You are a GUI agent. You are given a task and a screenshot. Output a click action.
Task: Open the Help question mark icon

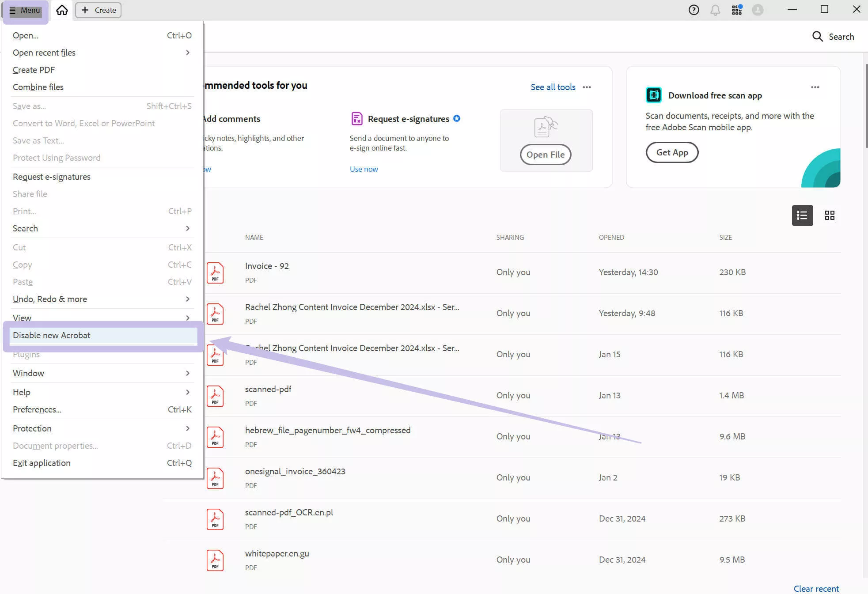[x=694, y=10]
